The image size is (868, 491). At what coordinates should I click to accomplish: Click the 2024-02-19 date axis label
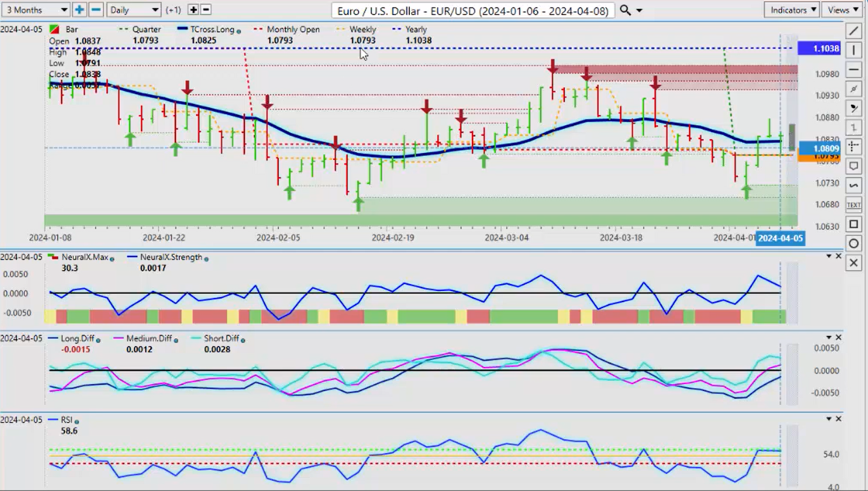click(393, 238)
